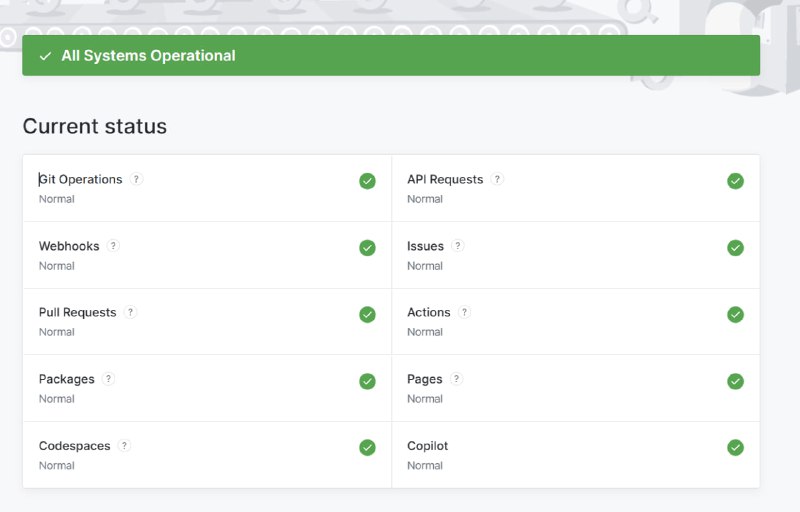Click the Current status heading
The height and width of the screenshot is (512, 800).
click(95, 126)
